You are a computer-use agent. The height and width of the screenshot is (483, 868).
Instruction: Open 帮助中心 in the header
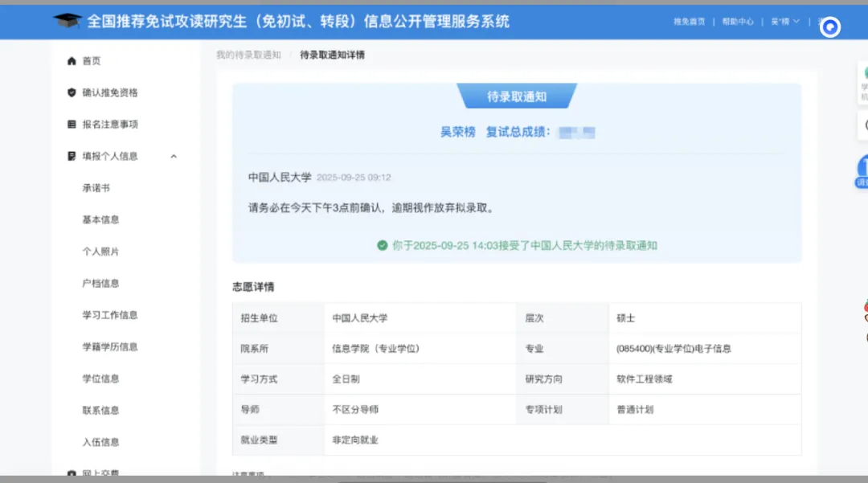[x=738, y=22]
